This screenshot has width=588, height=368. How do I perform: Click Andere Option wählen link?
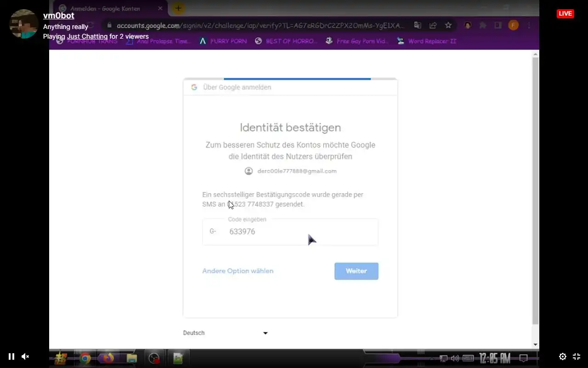tap(238, 271)
